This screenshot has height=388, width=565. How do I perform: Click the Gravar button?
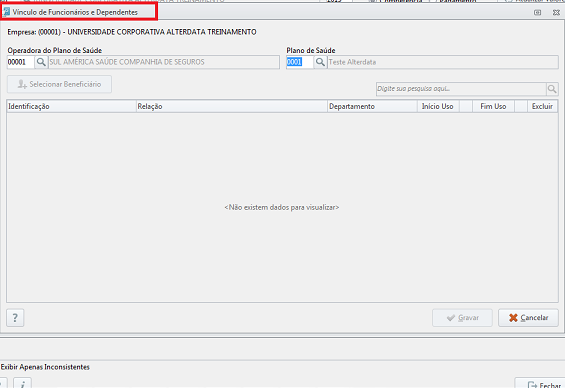[x=462, y=318]
